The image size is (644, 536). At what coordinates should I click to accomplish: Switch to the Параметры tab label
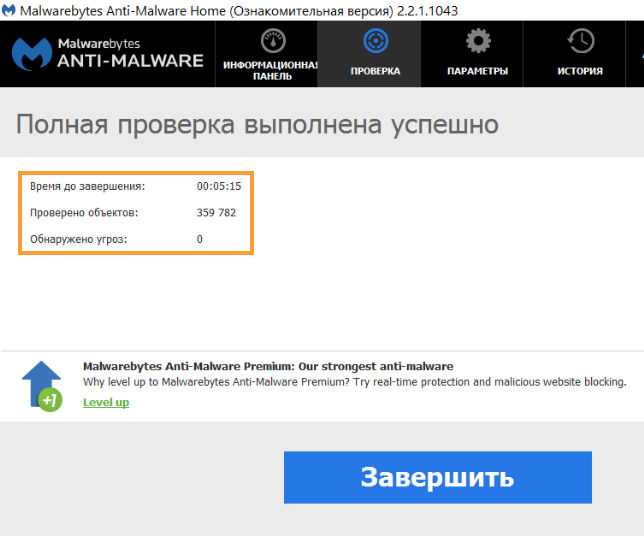coord(478,71)
